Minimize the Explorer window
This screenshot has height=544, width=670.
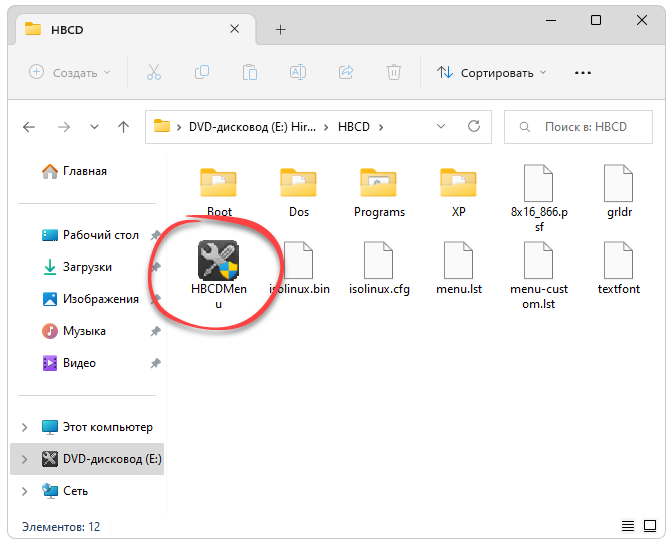tap(551, 20)
